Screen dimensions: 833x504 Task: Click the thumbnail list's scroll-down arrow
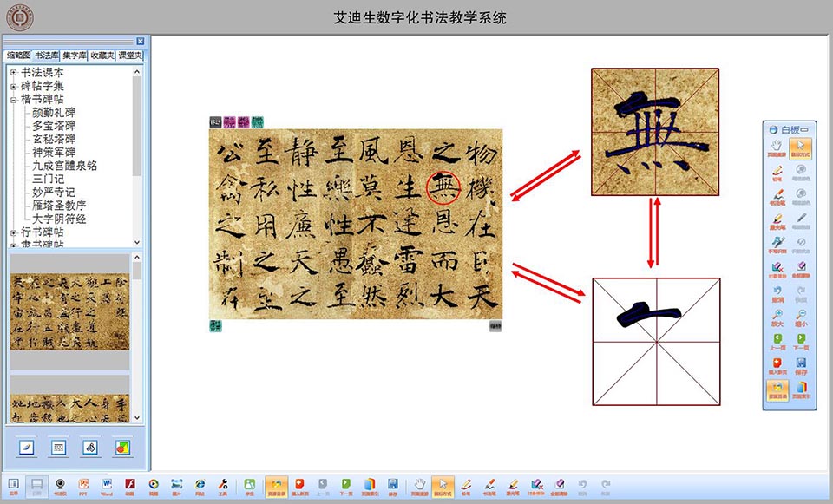coord(137,418)
